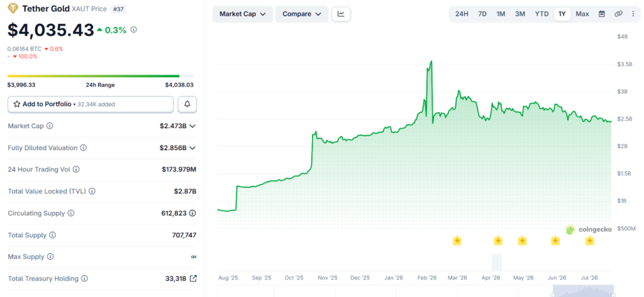Open Fully Diluted Valuation info icon
This screenshot has width=644, height=297.
pos(84,148)
